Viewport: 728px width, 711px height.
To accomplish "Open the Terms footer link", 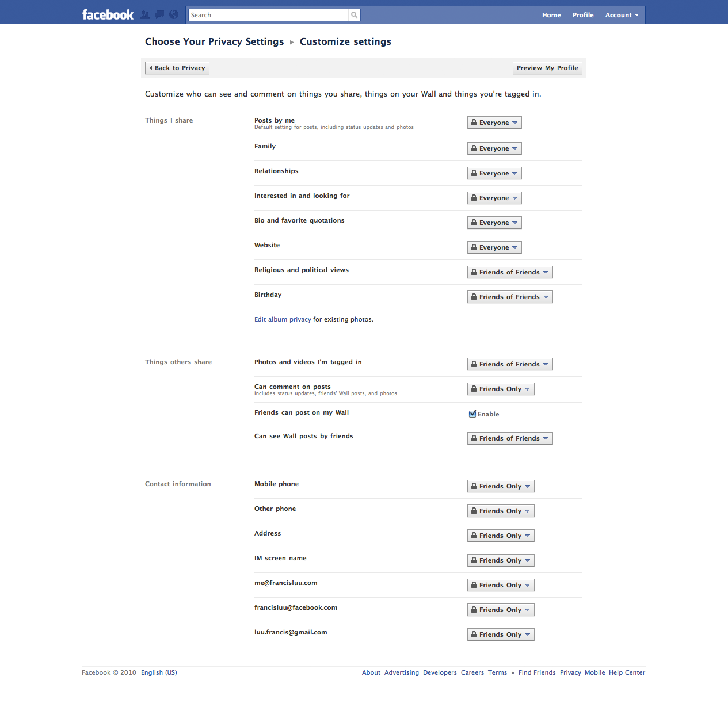I will point(498,672).
